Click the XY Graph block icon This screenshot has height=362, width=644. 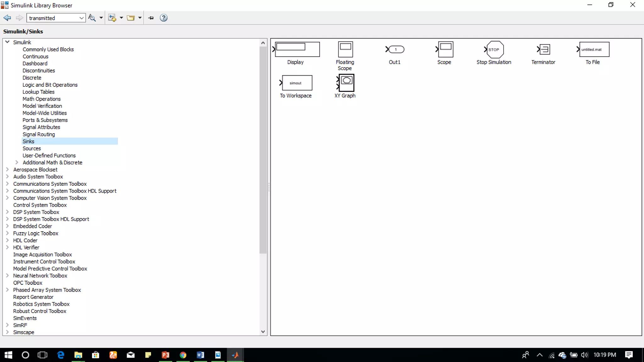pyautogui.click(x=346, y=83)
